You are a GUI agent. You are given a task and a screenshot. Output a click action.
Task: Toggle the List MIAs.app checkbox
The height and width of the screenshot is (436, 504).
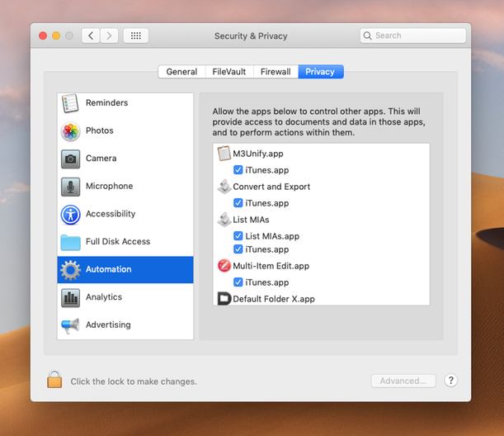point(238,236)
